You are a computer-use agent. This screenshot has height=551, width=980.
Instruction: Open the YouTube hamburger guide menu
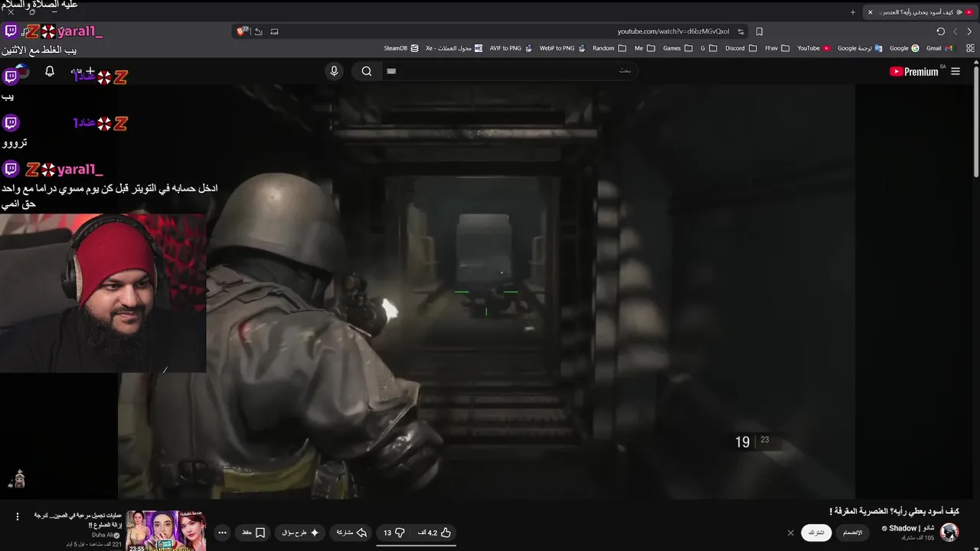pos(955,71)
